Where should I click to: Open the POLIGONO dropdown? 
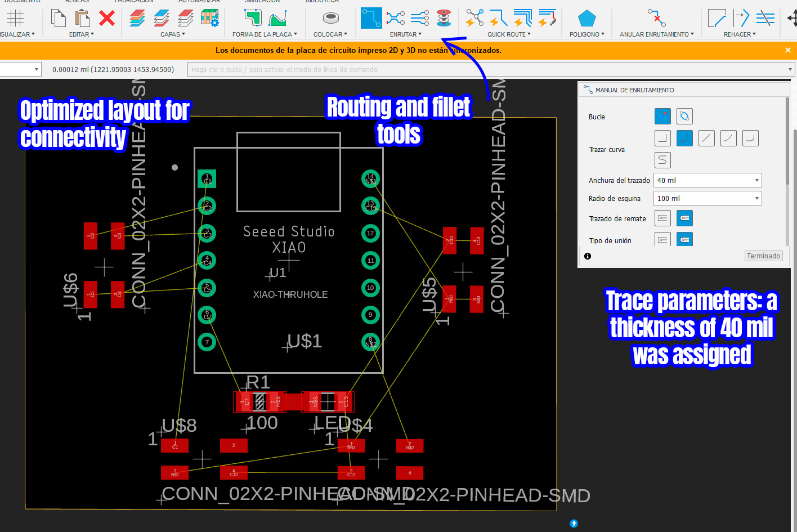point(587,34)
